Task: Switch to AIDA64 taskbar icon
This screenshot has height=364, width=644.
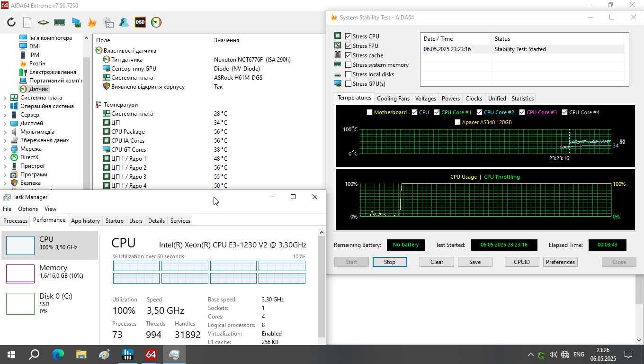Action: pyautogui.click(x=151, y=355)
